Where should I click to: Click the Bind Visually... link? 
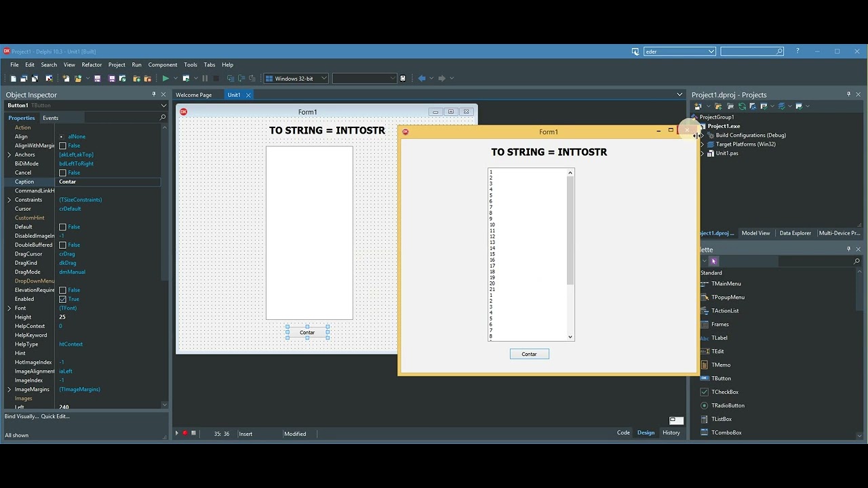click(x=22, y=416)
